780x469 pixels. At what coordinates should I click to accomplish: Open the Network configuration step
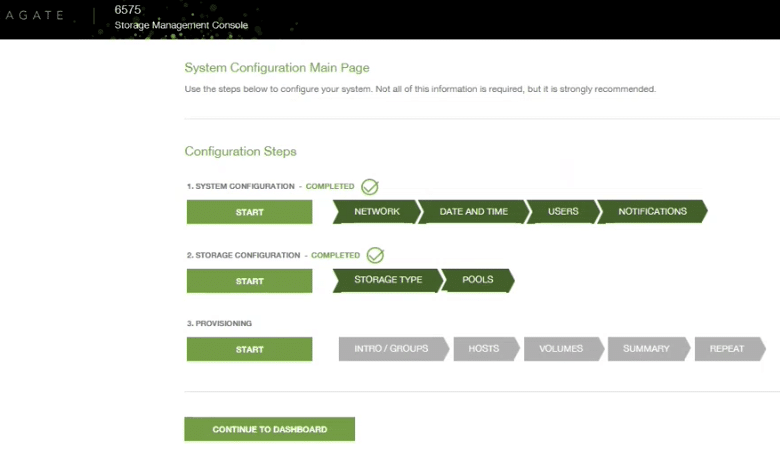[x=377, y=212]
